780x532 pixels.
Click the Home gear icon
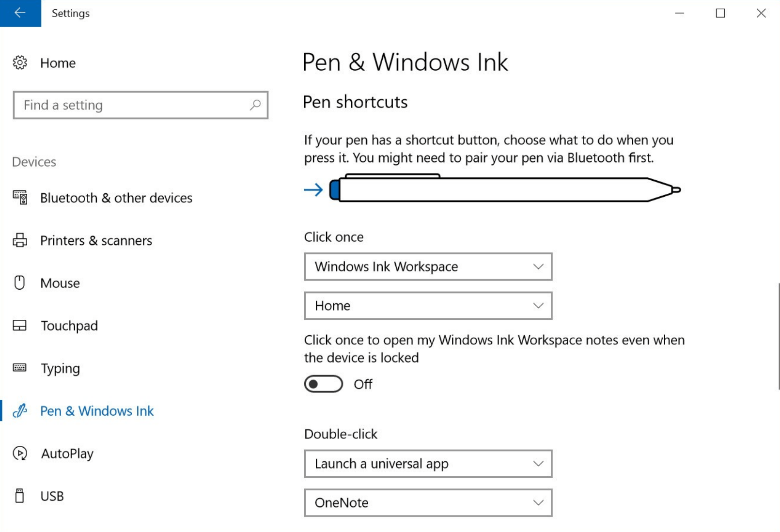coord(20,63)
